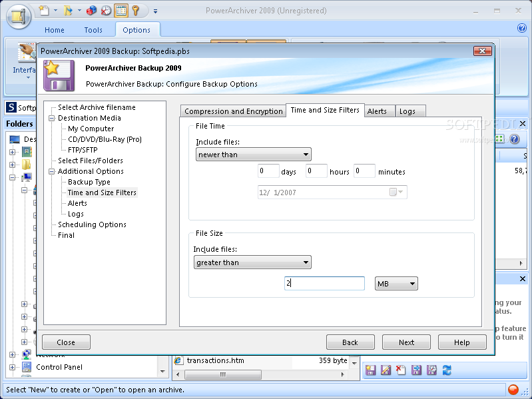Select the Options ribbon tab
Screen dimensions: 532x399
136,30
